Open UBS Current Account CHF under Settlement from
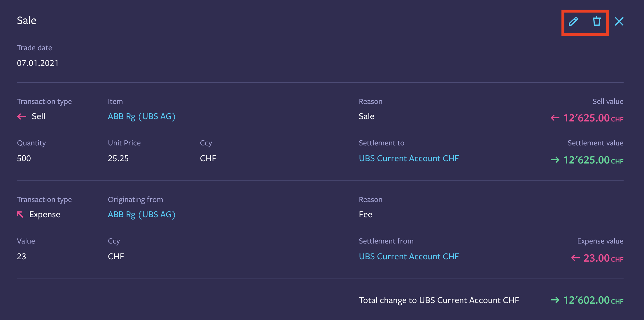Screen dimensions: 644x320 (409, 256)
